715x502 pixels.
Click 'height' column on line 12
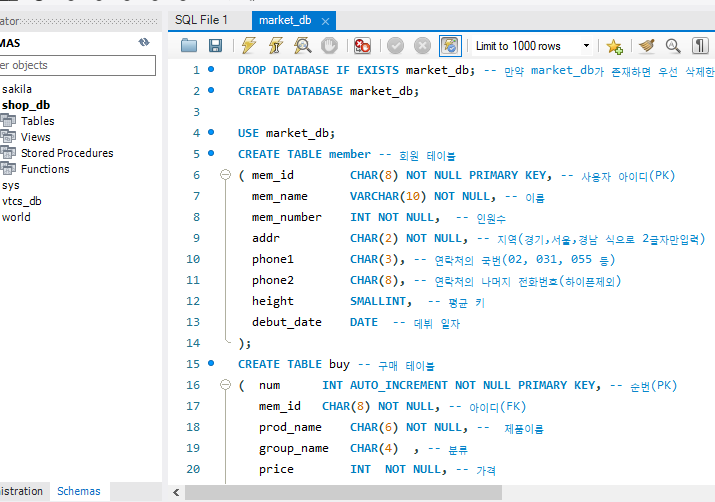273,301
